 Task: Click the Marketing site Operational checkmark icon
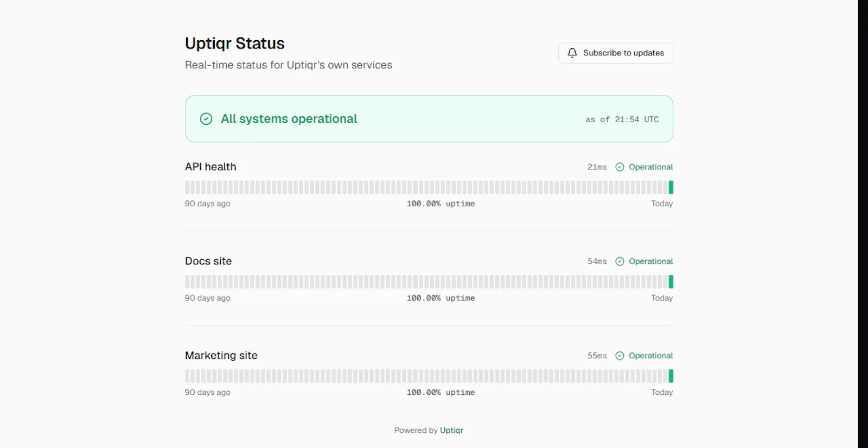620,356
